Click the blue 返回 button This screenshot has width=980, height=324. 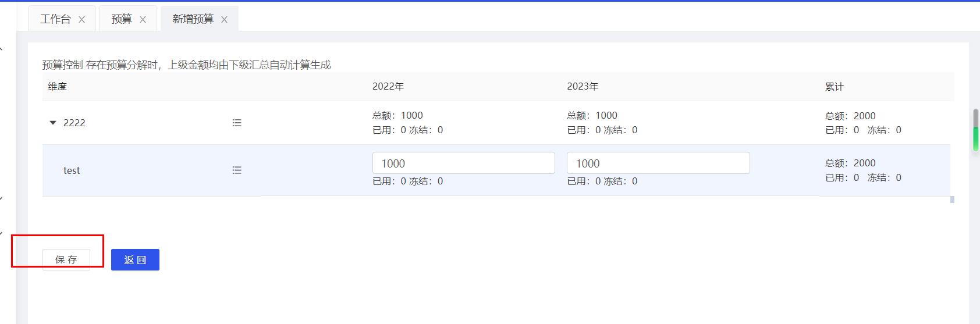click(x=135, y=259)
